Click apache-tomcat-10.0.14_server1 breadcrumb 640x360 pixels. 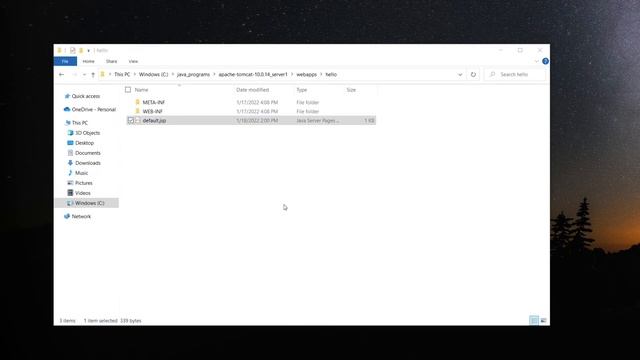(253, 74)
